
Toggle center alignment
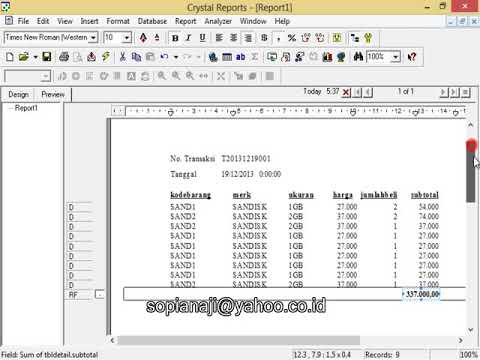[233, 38]
